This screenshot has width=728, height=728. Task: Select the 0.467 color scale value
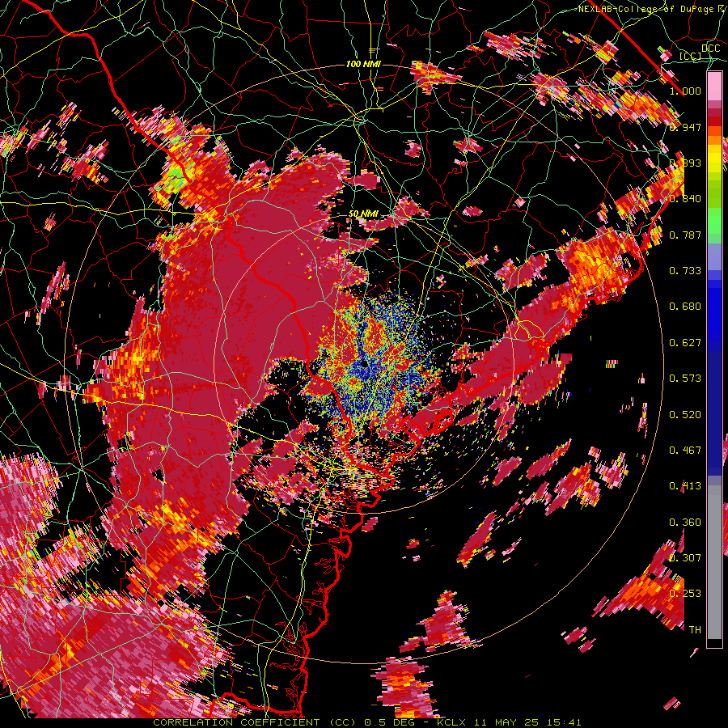[685, 451]
